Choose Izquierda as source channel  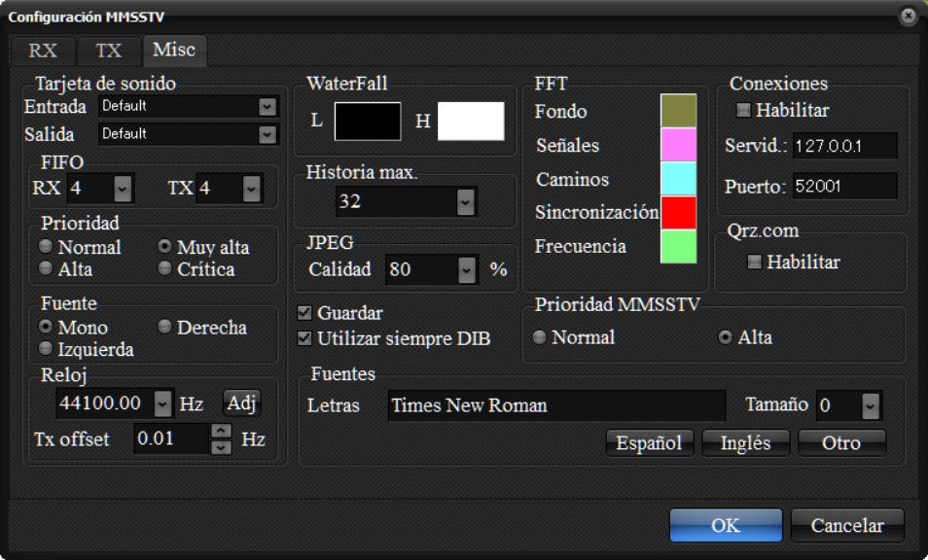click(x=45, y=348)
